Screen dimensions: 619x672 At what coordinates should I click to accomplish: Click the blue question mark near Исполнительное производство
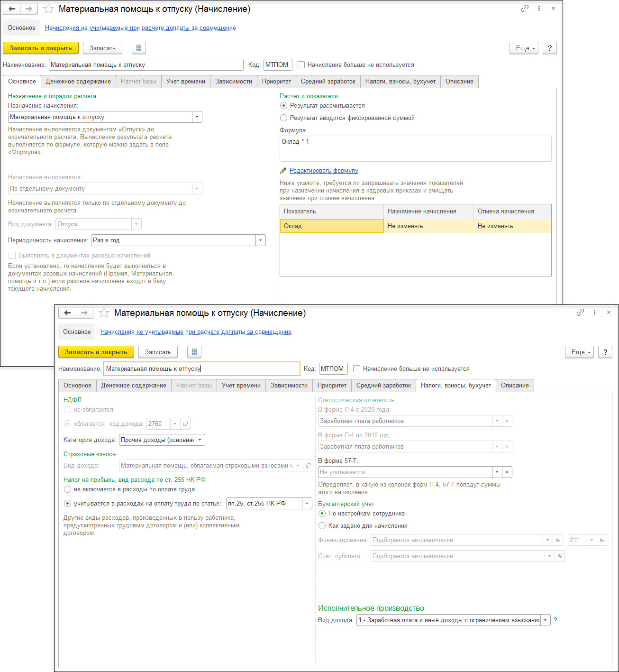point(555,620)
